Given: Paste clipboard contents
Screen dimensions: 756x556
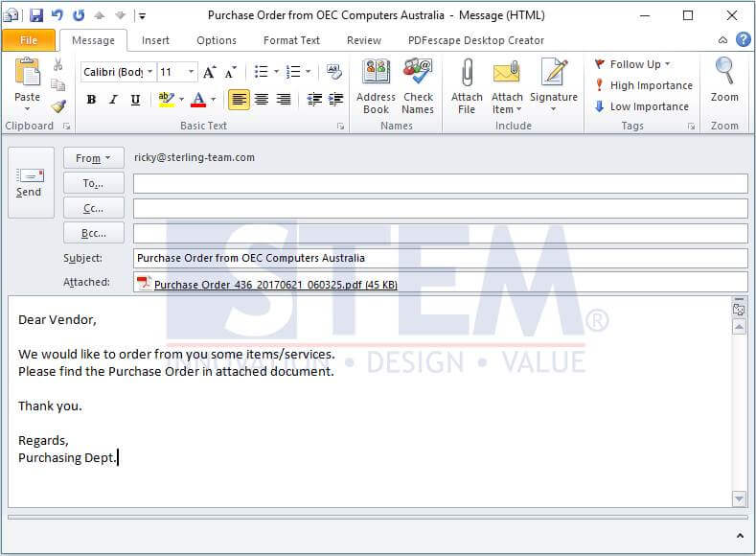Looking at the screenshot, I should click(27, 80).
